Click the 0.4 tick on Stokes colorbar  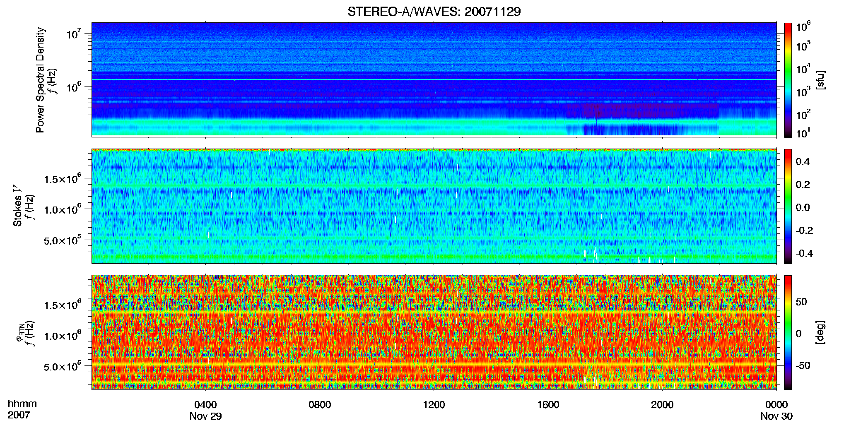point(803,162)
